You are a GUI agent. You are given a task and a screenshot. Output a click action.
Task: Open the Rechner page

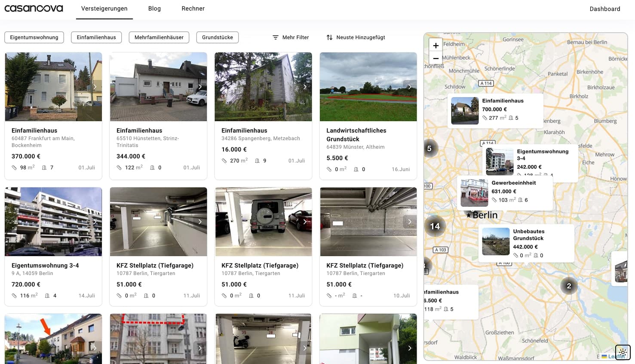click(193, 9)
